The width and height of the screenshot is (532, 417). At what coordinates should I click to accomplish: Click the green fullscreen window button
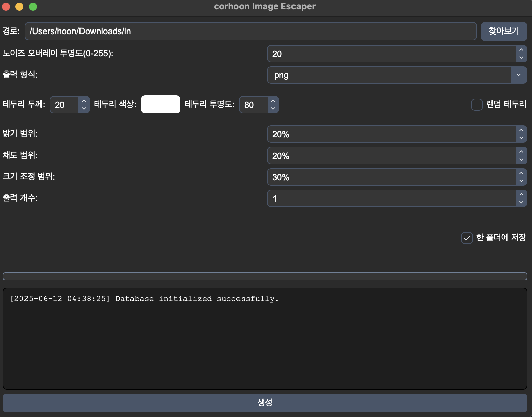pos(33,7)
